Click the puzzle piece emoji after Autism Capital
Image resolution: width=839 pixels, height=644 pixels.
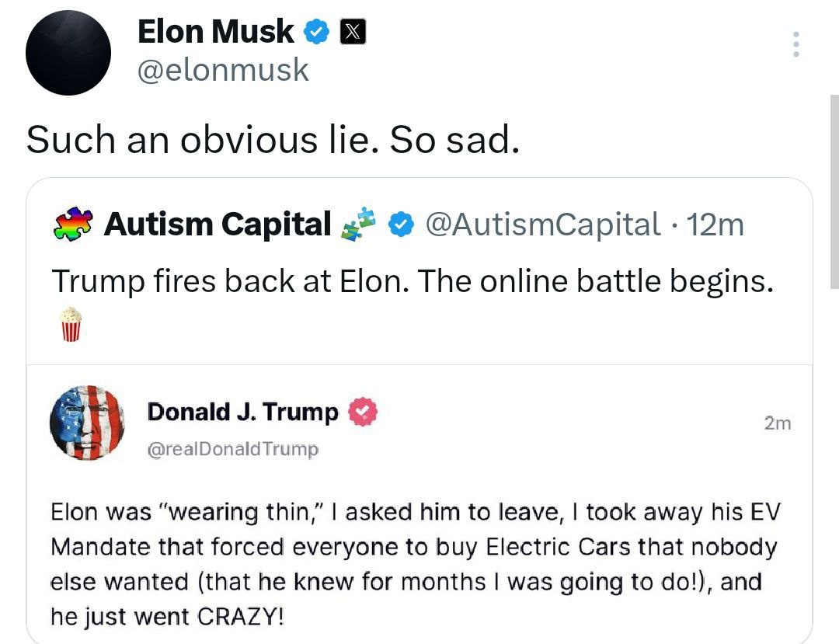[x=359, y=224]
